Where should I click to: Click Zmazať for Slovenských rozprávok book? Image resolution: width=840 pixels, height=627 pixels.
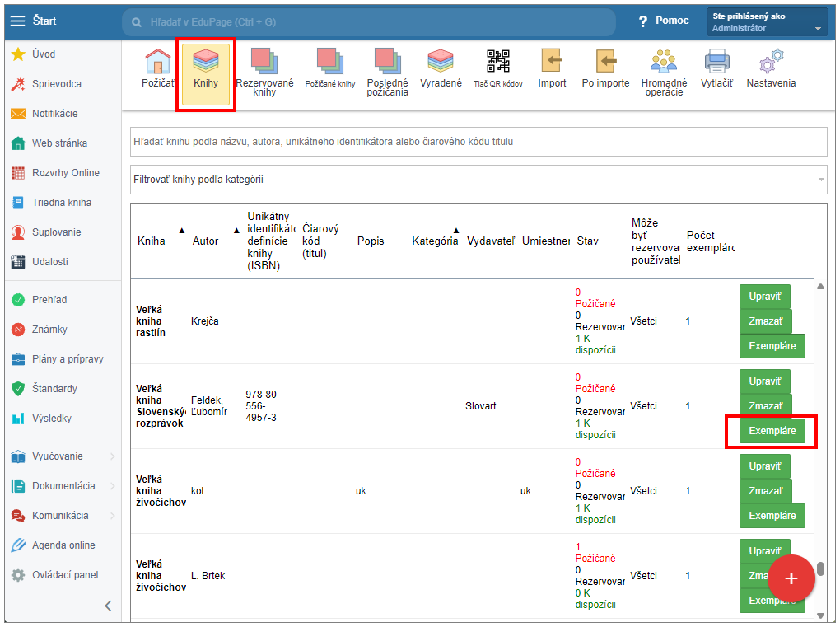coord(765,406)
